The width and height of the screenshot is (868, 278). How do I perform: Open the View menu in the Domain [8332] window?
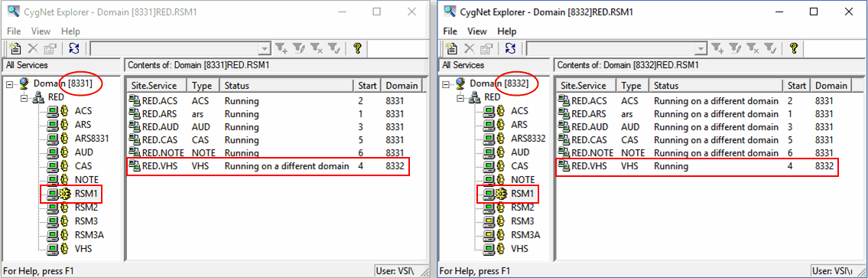[477, 31]
